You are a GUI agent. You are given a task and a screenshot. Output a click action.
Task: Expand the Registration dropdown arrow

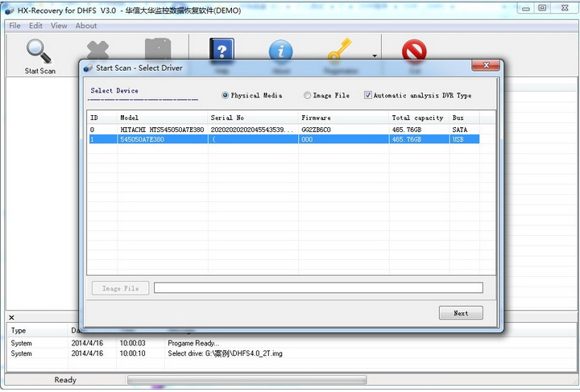coord(375,56)
